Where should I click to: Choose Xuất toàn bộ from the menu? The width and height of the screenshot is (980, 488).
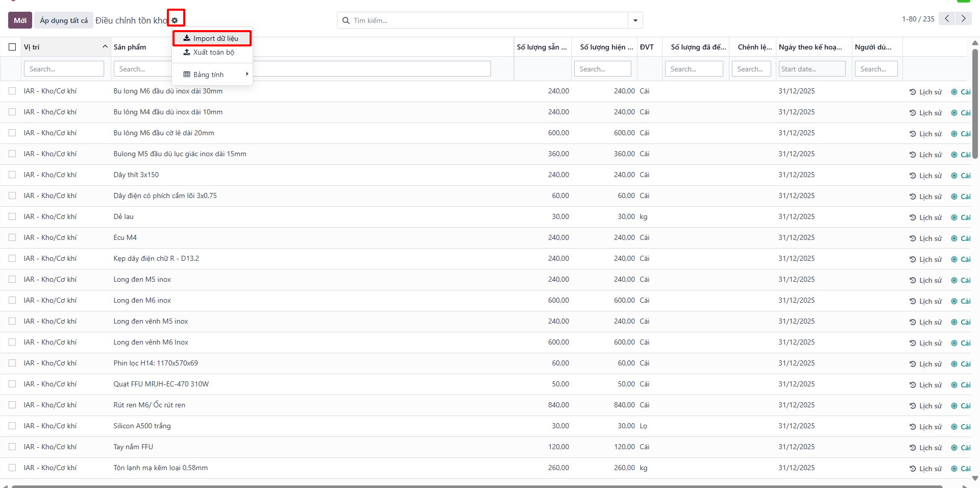[212, 52]
